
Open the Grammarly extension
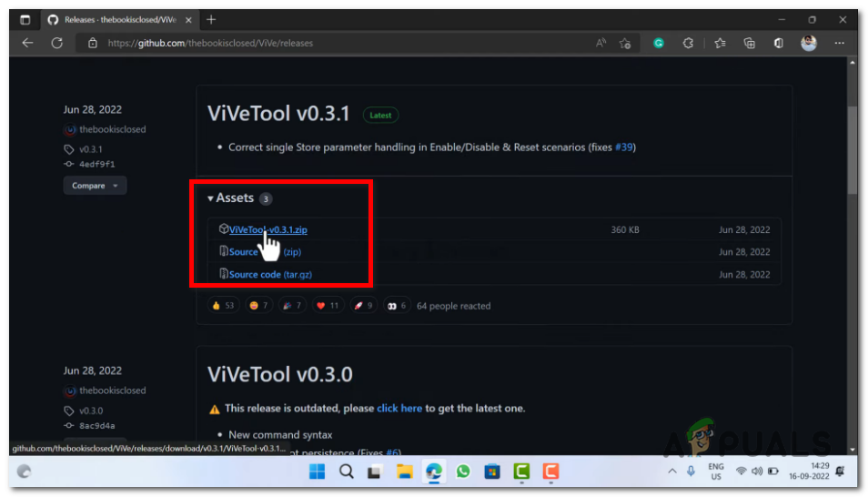658,43
